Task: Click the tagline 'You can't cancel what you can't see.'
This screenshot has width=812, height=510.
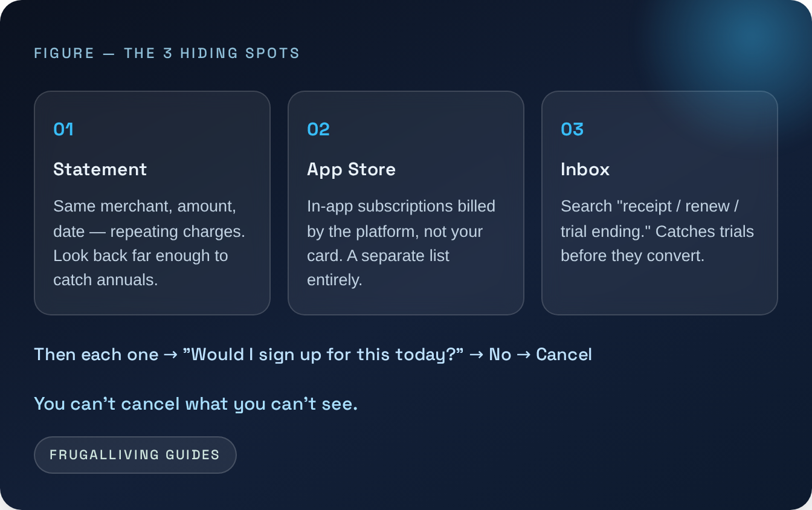Action: coord(196,404)
